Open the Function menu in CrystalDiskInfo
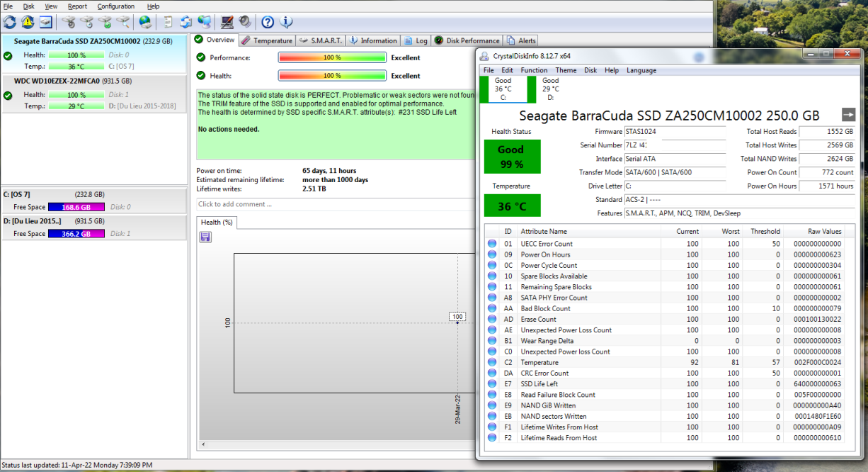Screen dimensions: 868x472 534,70
